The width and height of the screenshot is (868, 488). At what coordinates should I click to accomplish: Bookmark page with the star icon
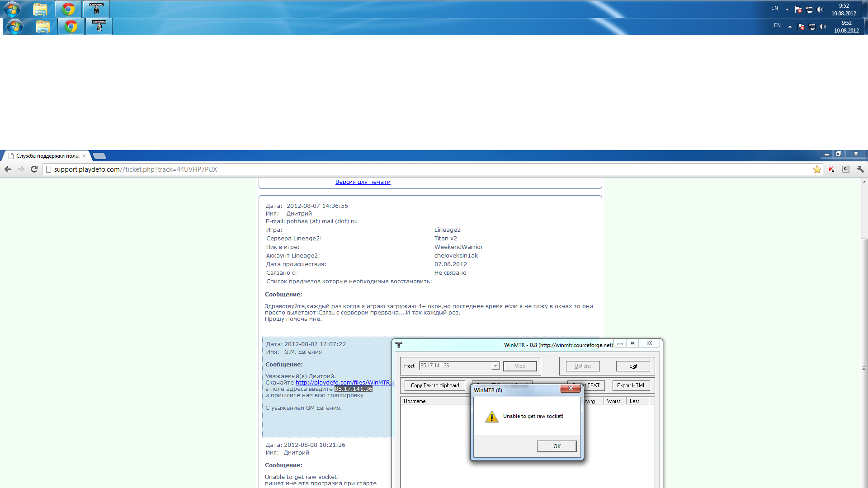tap(817, 169)
